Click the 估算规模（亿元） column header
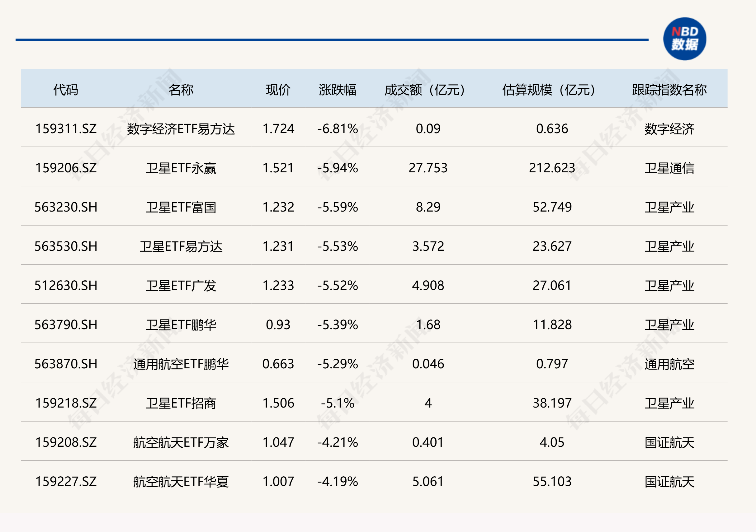 (x=549, y=90)
